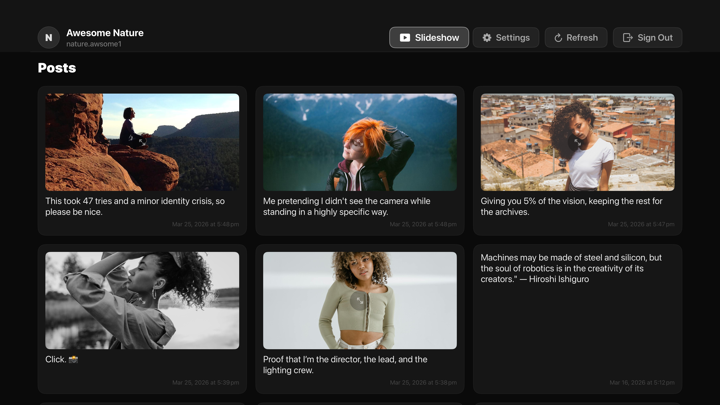Click the 5:39pm post timestamp
This screenshot has height=405, width=720.
(x=205, y=382)
